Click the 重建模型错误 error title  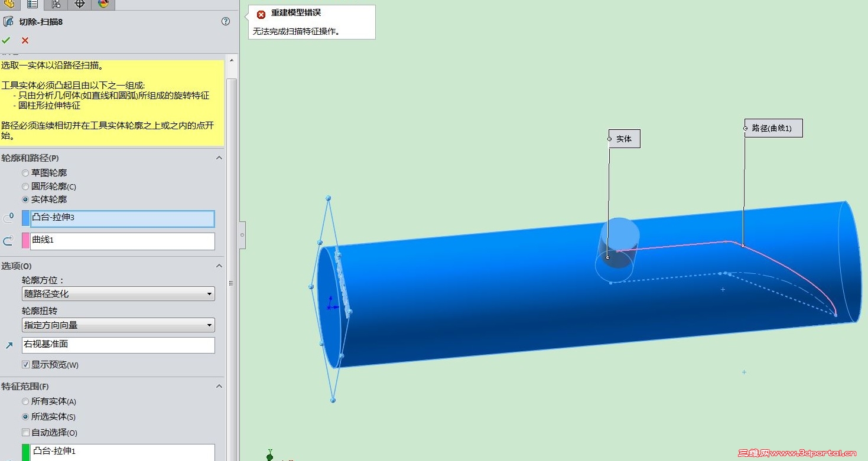(x=296, y=13)
